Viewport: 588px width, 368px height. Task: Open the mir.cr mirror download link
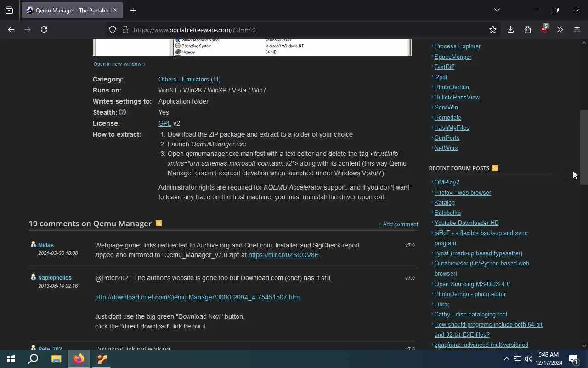click(283, 255)
